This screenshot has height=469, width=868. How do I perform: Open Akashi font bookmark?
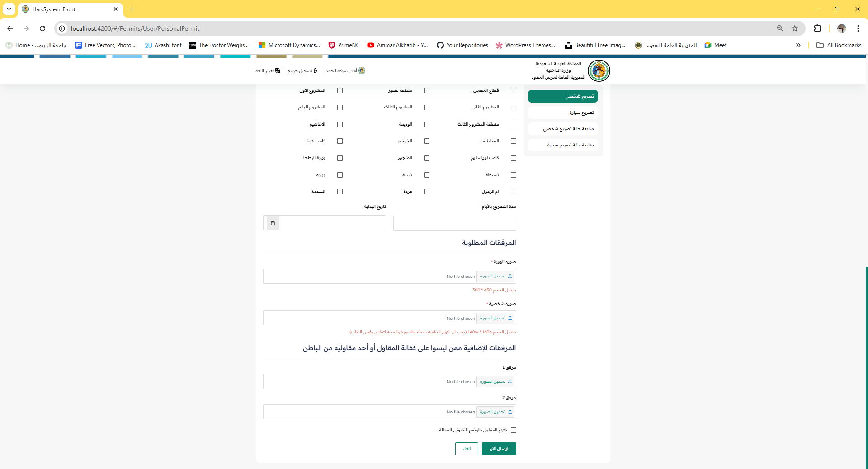[x=163, y=45]
